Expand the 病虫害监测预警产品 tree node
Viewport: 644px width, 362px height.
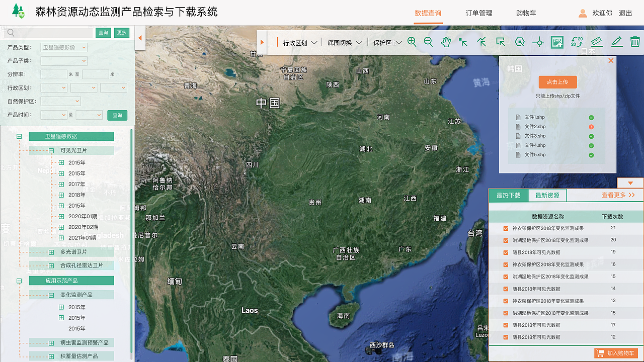click(x=51, y=343)
